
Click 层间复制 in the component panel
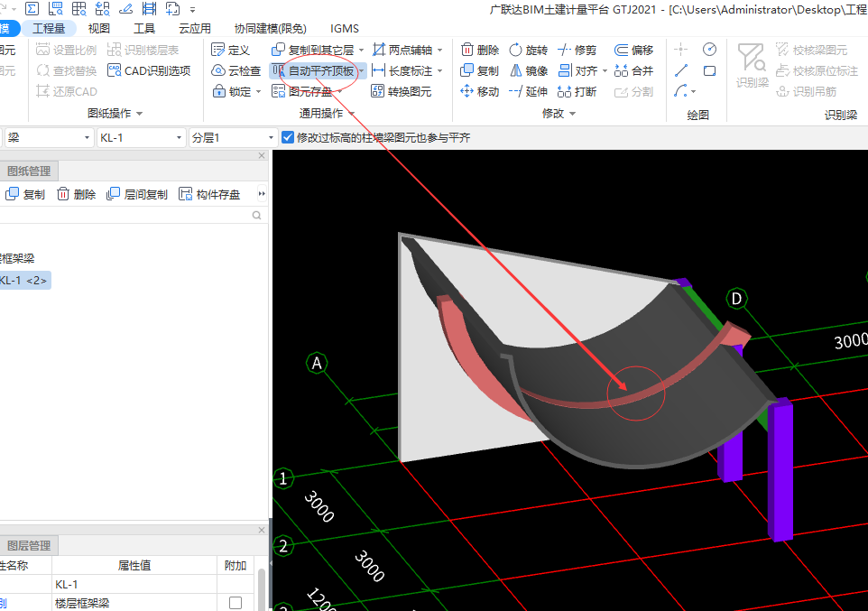137,194
